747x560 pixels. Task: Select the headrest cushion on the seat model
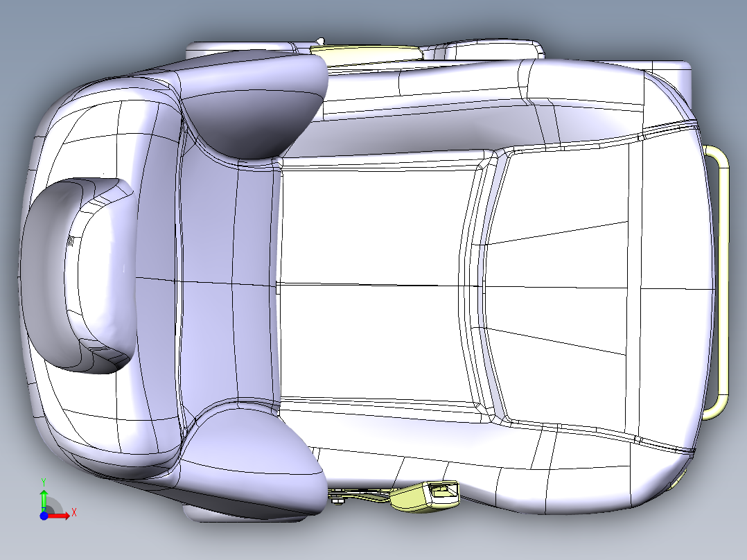point(78,275)
